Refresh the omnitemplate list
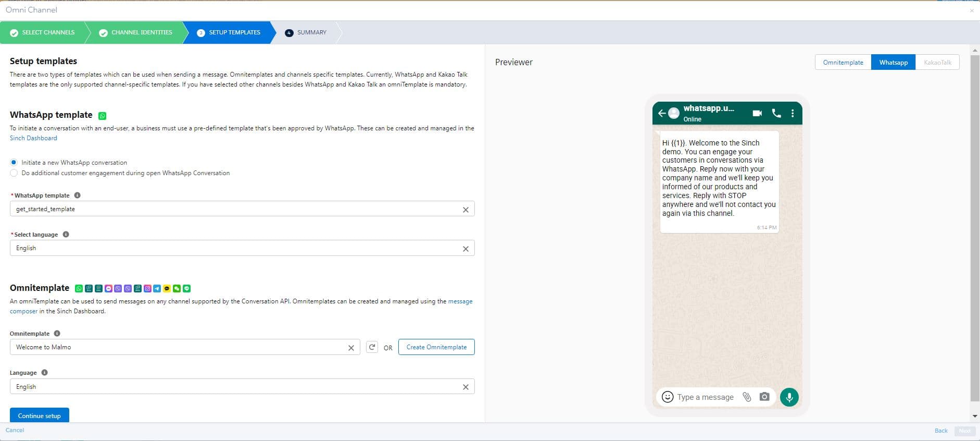The image size is (980, 441). tap(372, 347)
